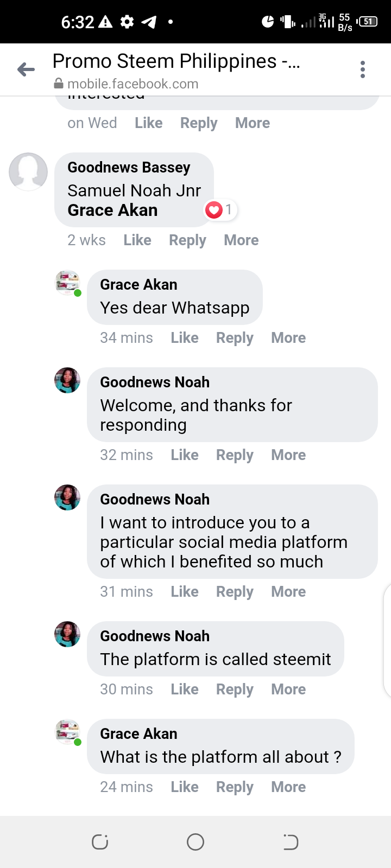Like the "Yes dear Whatsapp" comment
Screen dimensions: 391x868
(x=185, y=338)
